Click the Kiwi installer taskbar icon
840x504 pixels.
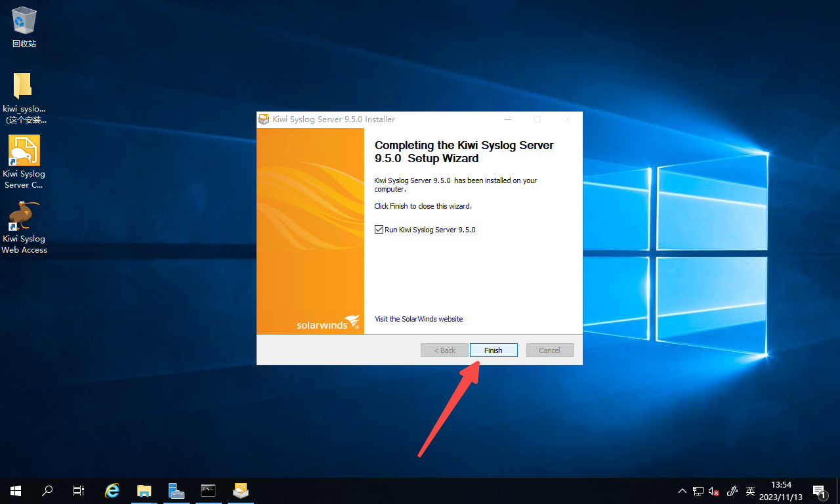coord(240,491)
